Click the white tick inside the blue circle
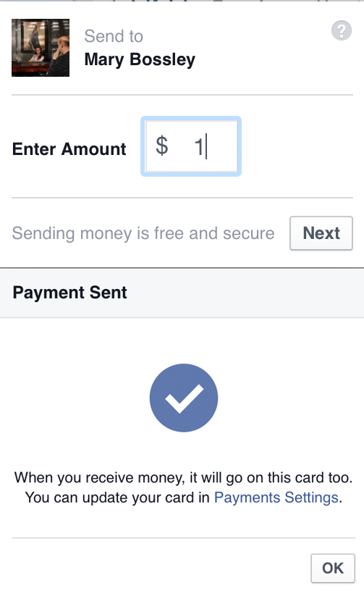 [184, 399]
